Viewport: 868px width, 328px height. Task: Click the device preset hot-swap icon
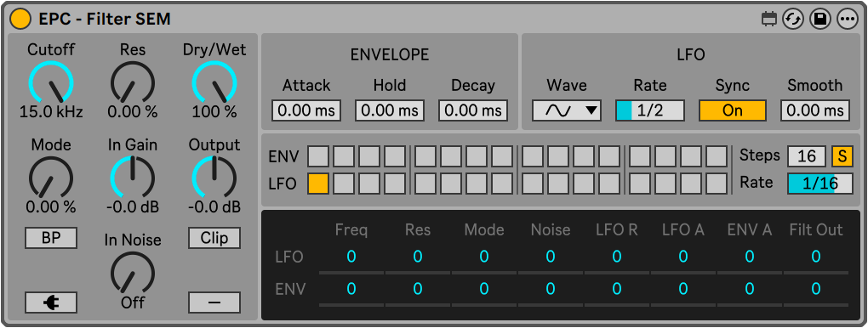(x=793, y=20)
